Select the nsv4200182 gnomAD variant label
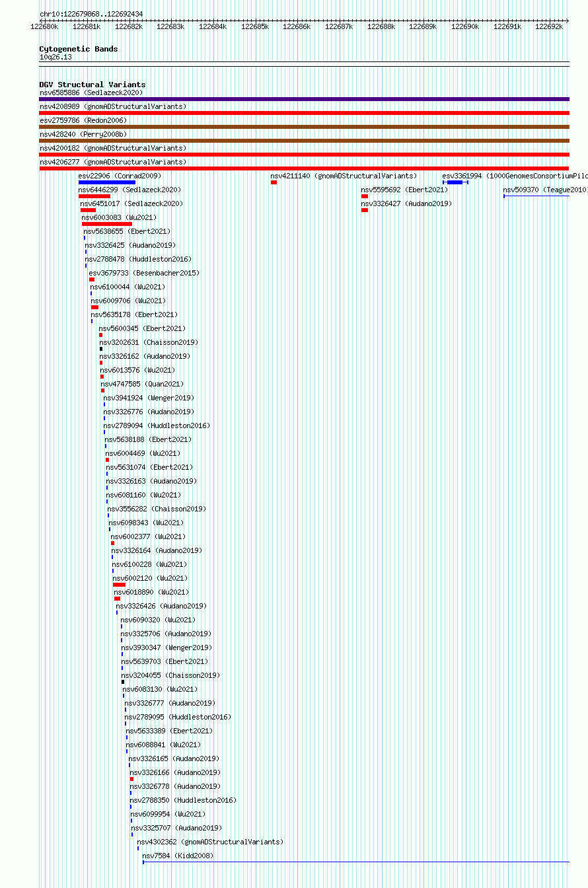588x888 pixels. click(x=112, y=148)
